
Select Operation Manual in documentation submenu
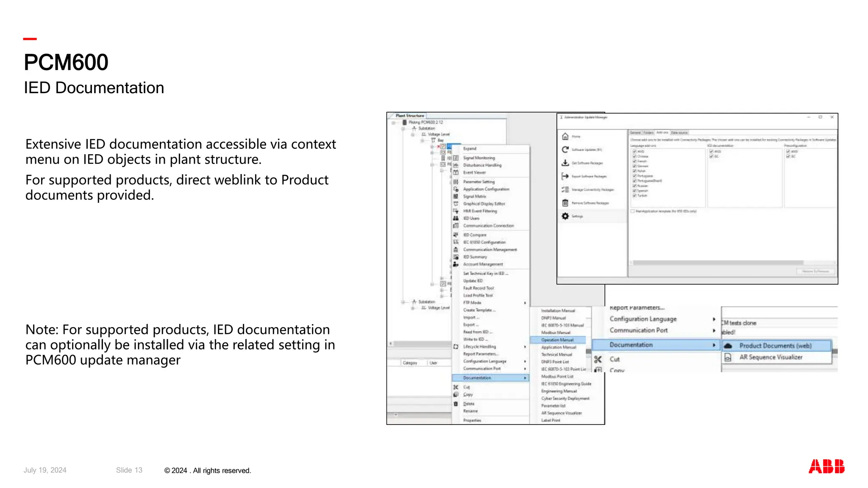(557, 340)
